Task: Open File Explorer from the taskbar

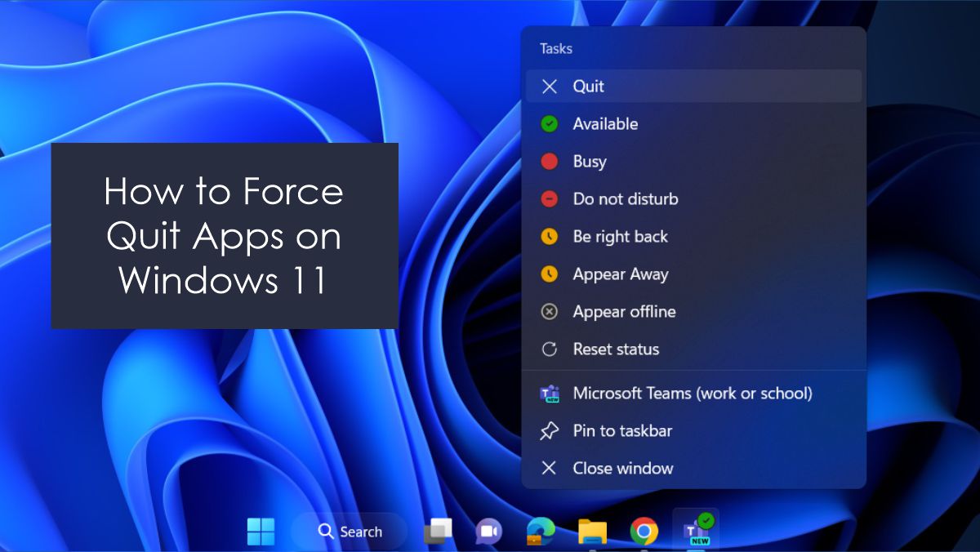Action: [592, 531]
